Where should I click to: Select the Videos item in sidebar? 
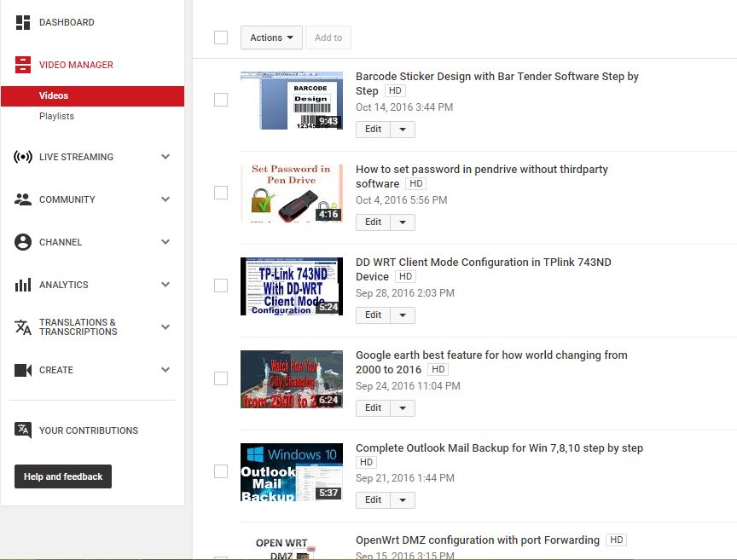click(x=54, y=96)
